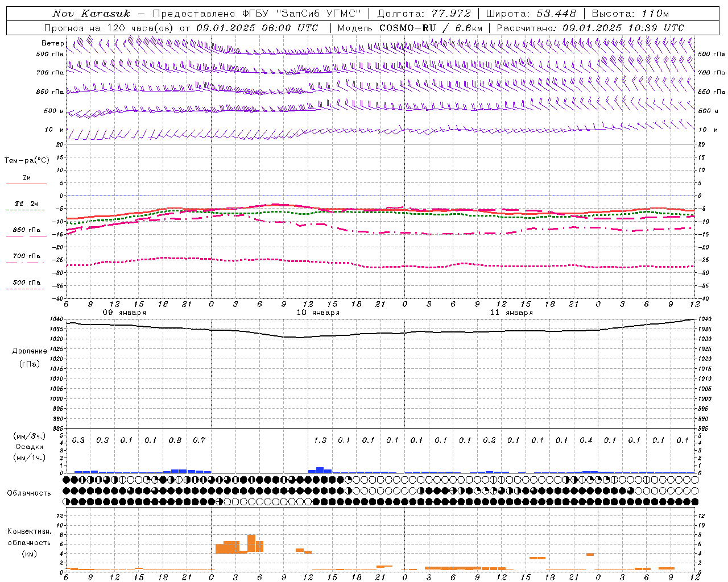
Task: Click the 09 января date label
Action: [x=125, y=313]
